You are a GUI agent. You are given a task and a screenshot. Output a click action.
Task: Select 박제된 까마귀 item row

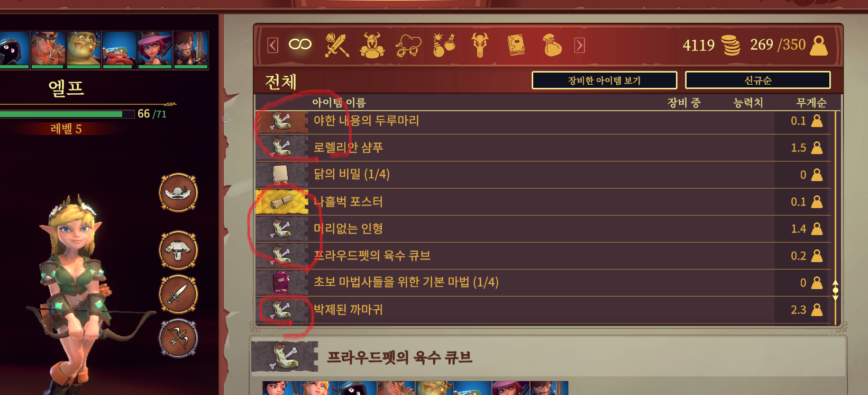(x=543, y=310)
